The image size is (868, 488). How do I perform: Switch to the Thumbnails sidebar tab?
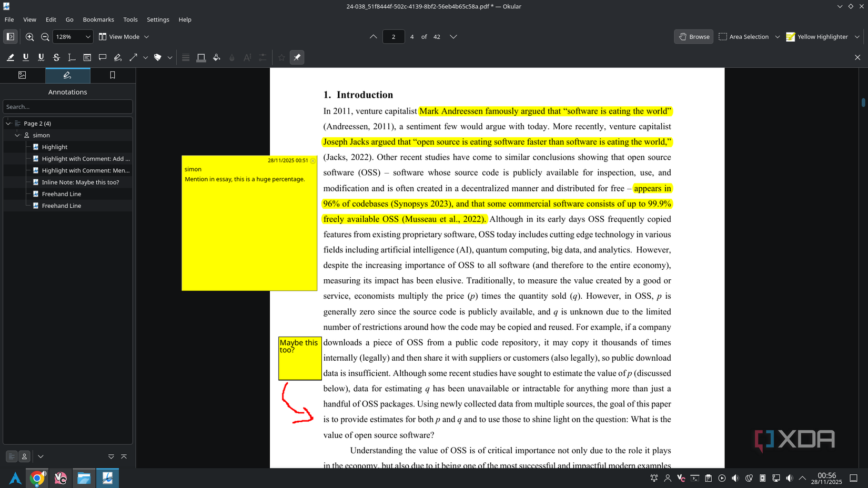coord(22,75)
